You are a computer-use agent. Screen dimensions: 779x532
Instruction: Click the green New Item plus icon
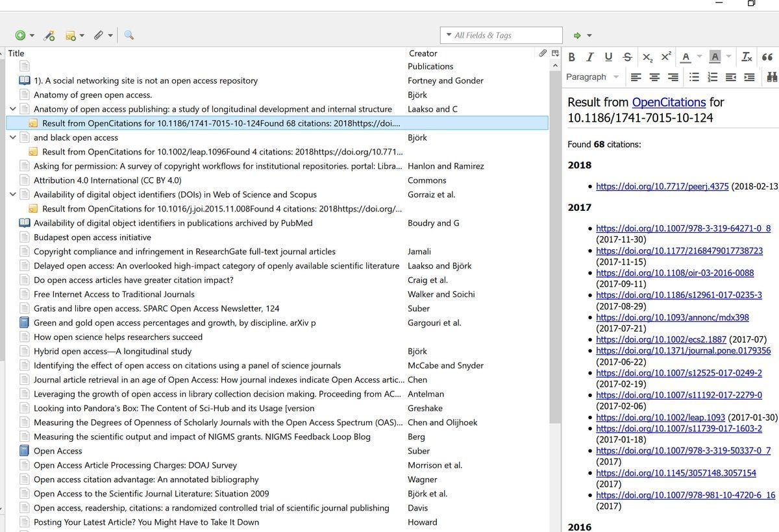[x=20, y=36]
